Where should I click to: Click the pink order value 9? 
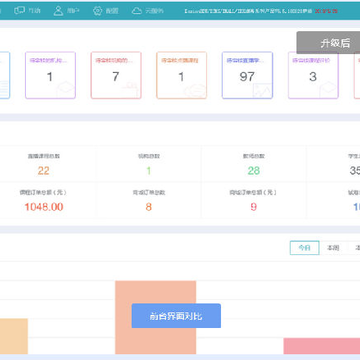[x=254, y=207]
